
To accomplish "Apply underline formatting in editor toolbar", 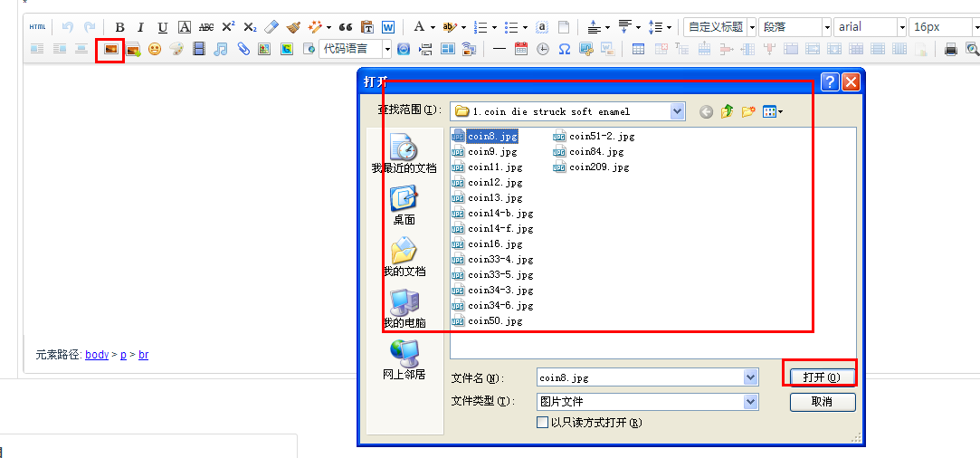I will click(163, 27).
